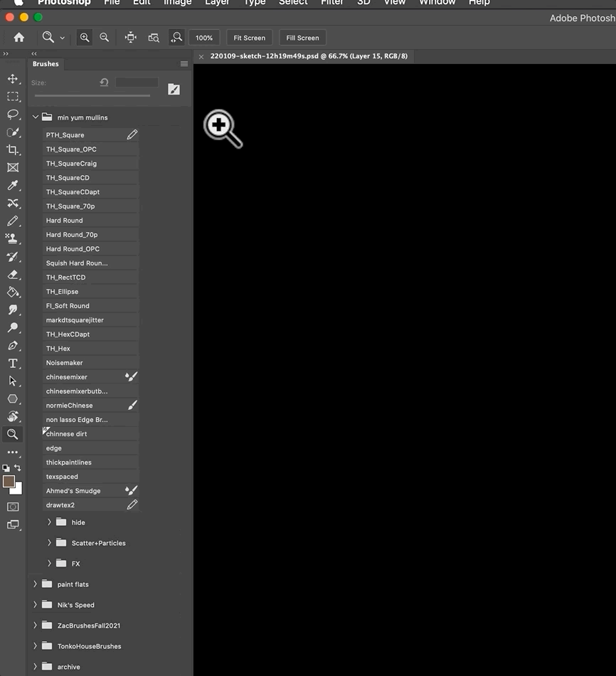Viewport: 616px width, 676px height.
Task: Select the Pen tool
Action: (13, 346)
